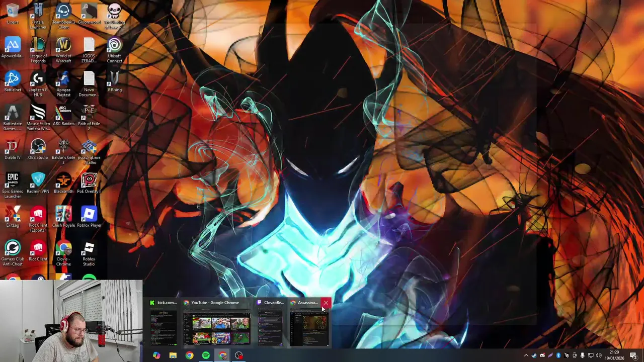Viewport: 644px width, 362px height.
Task: Switch to YouTube - Google Chrome preview
Action: (x=216, y=322)
